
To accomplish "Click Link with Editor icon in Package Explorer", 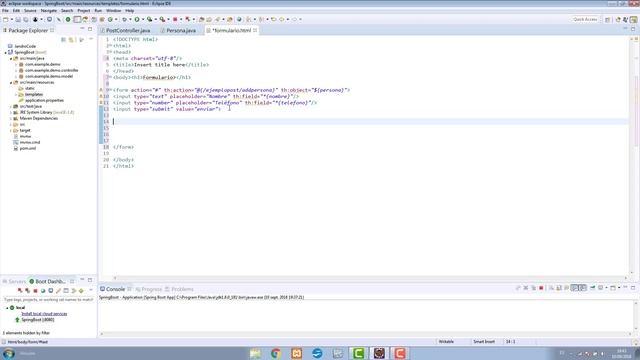I will [x=71, y=40].
